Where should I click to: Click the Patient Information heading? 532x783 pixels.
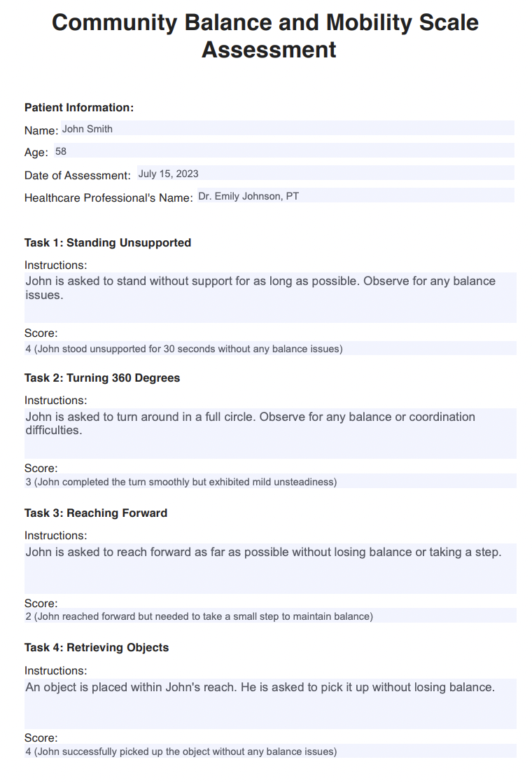(79, 107)
